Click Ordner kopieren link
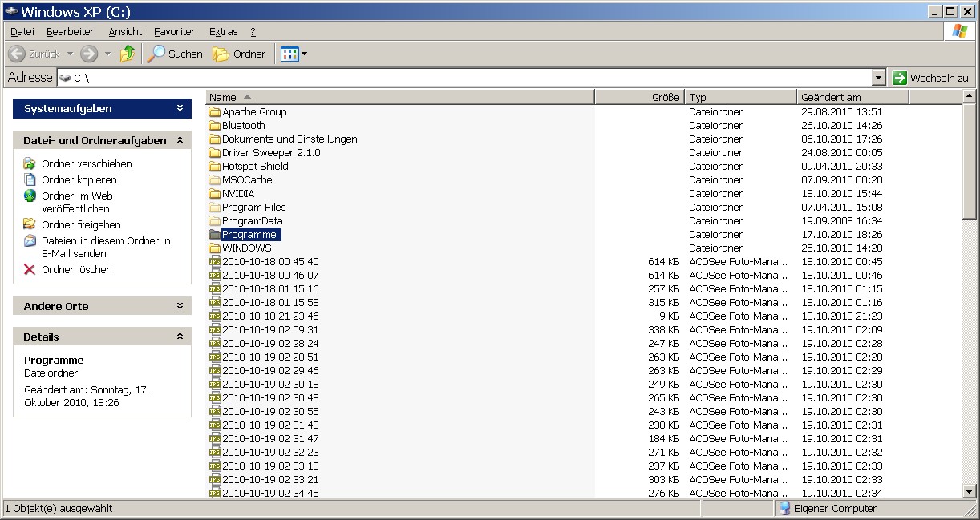Viewport: 980px width, 520px height. pyautogui.click(x=79, y=179)
